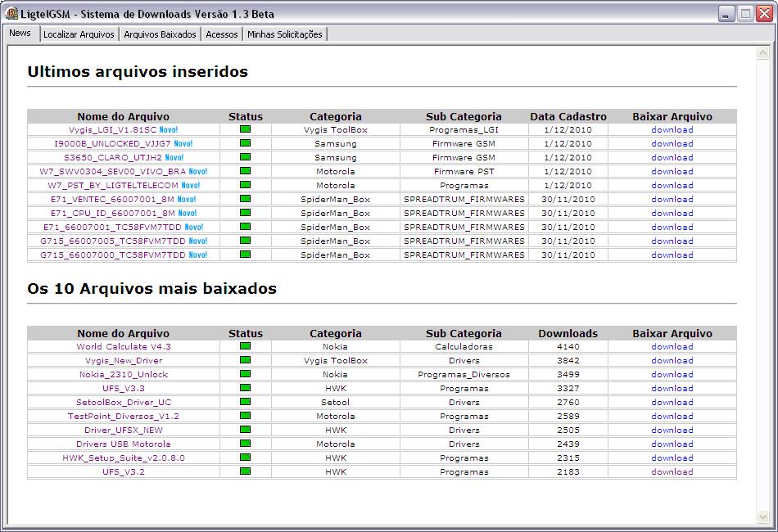Screen dimensions: 778x532
Task: Click green status icon for I9000B_UNLOCKED_VJJG7
Action: pyautogui.click(x=245, y=143)
